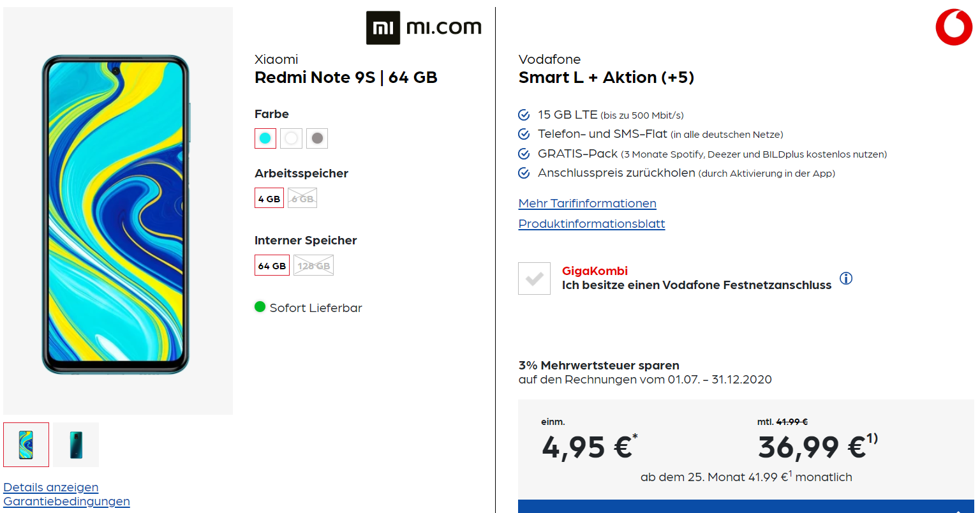Choose the crossed-out 128 GB storage option
The width and height of the screenshot is (980, 513).
313,265
